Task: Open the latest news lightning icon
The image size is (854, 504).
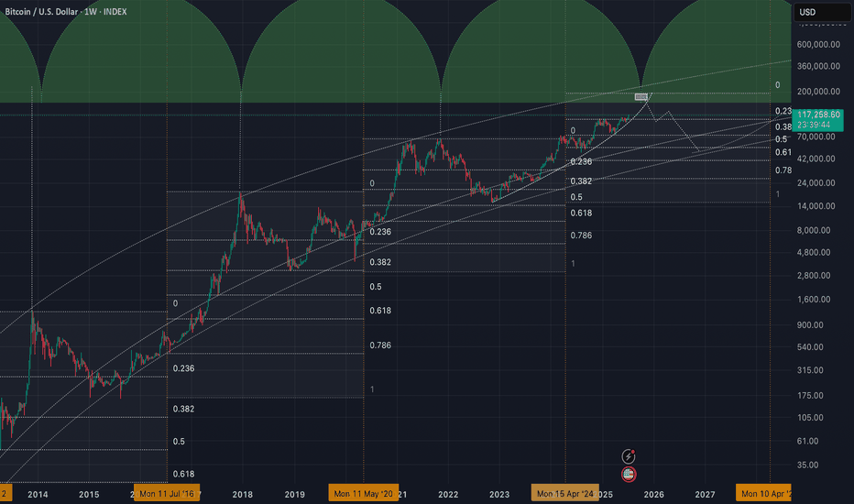Action: [629, 456]
